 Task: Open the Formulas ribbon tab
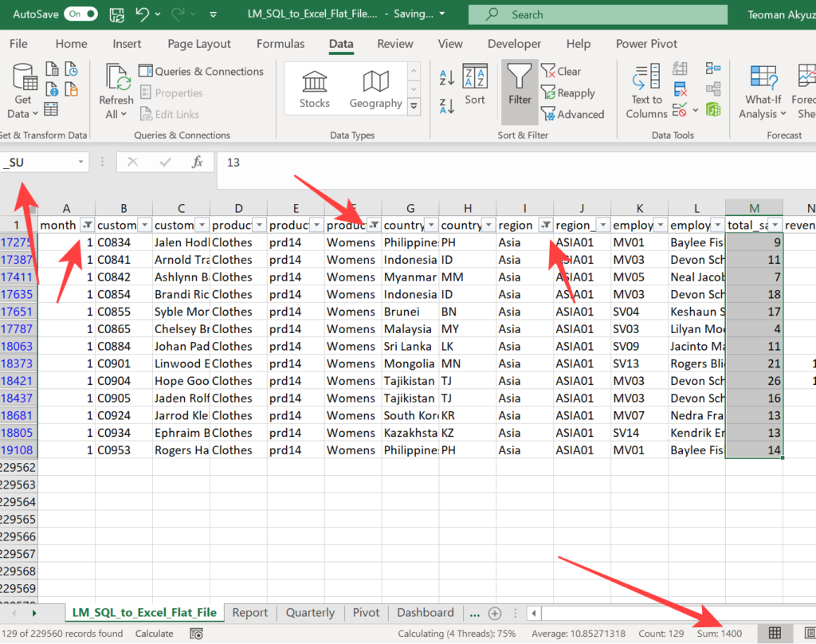pos(280,44)
